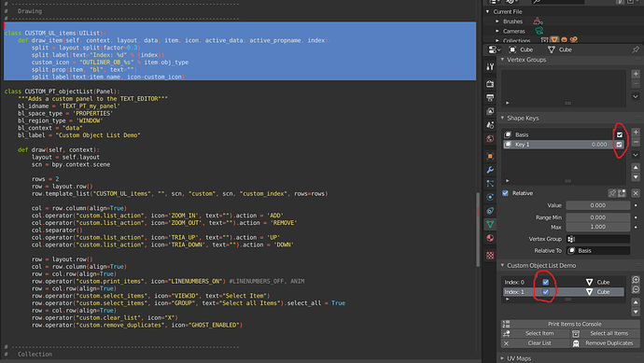
Task: Uncheck the Basis shape key checkbox
Action: (620, 134)
